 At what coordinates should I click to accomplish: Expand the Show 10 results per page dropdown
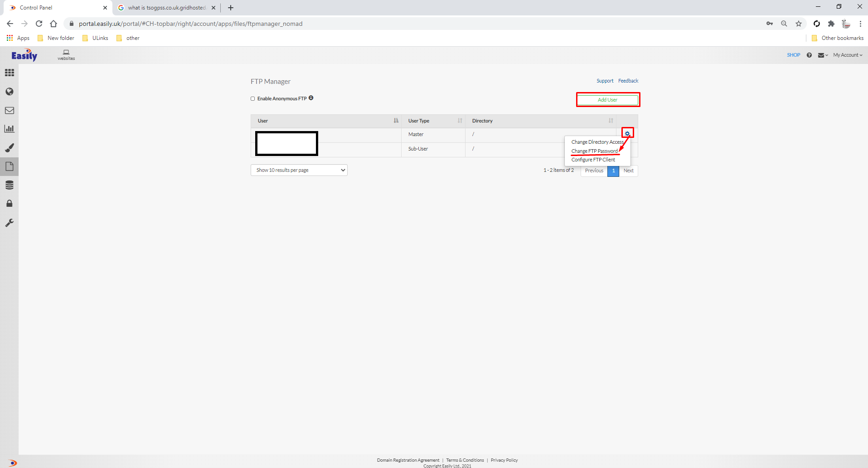pyautogui.click(x=299, y=170)
